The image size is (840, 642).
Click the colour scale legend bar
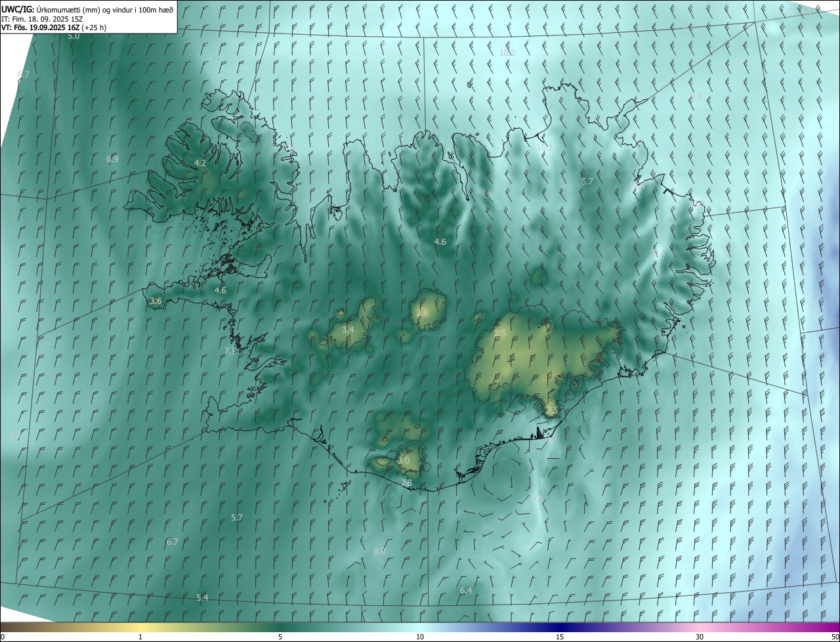(x=420, y=627)
